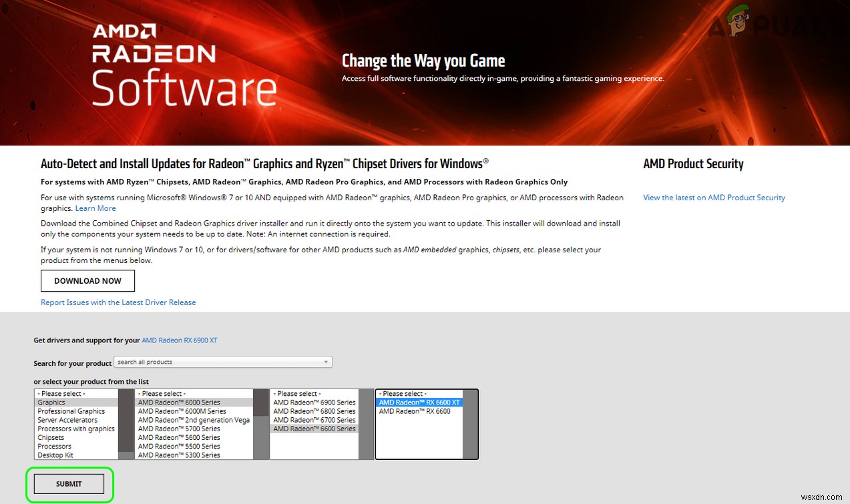Select AMD Radeon 6900 Series option
850x504 pixels.
click(314, 402)
